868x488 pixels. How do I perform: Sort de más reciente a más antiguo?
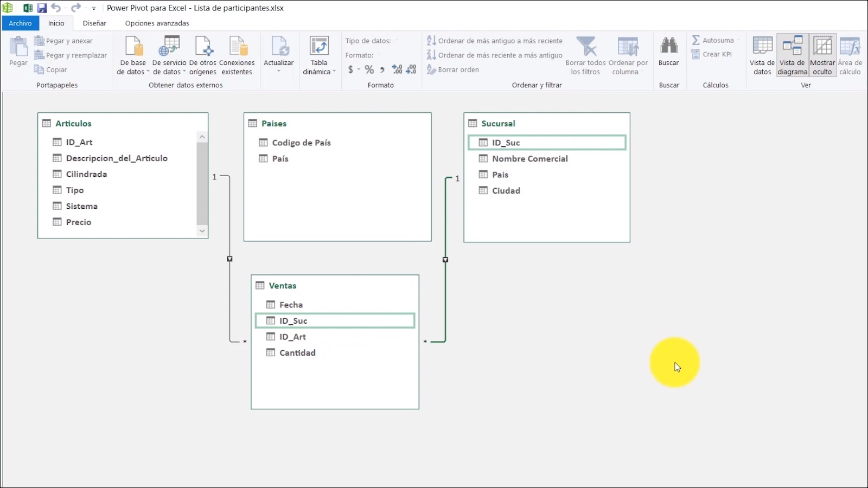pyautogui.click(x=495, y=55)
